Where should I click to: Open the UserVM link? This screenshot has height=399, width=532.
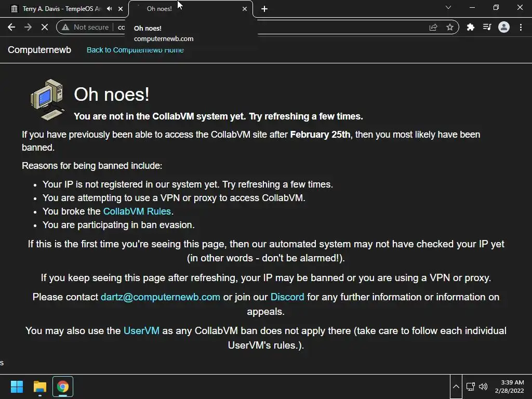coord(141,331)
